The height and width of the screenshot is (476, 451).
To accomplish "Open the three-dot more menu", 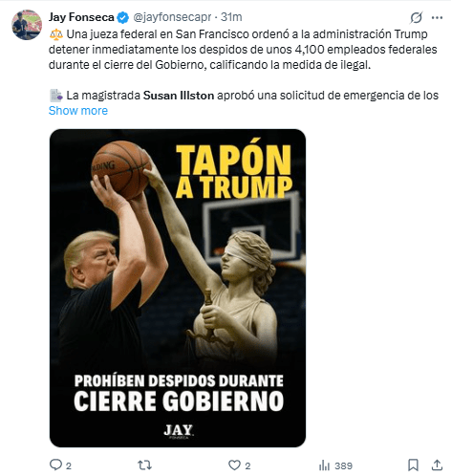I will click(437, 17).
